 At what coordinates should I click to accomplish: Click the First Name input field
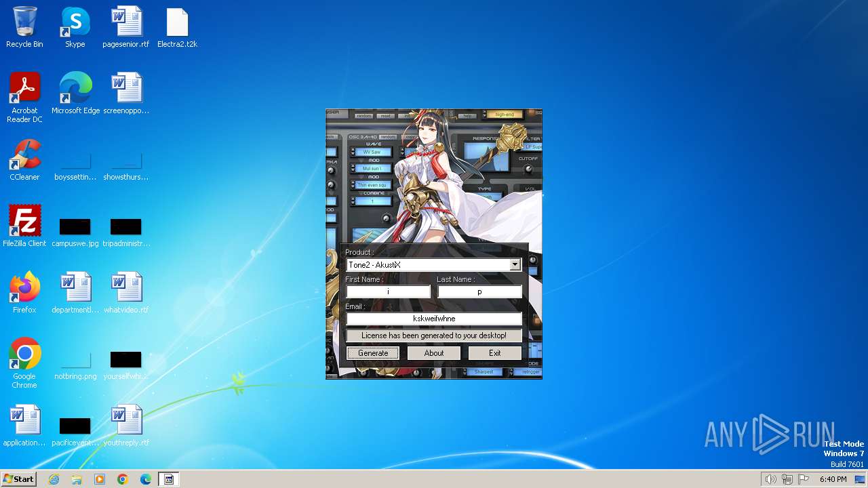point(388,291)
